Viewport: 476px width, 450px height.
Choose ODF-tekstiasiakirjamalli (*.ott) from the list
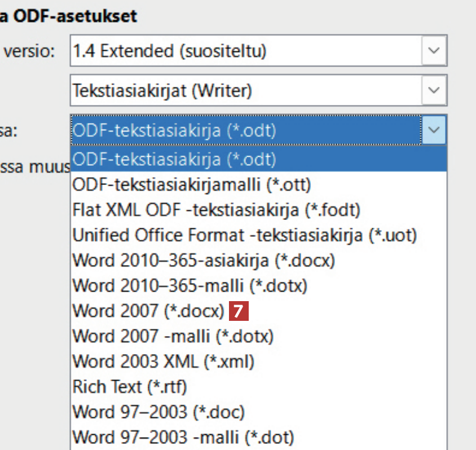[192, 184]
